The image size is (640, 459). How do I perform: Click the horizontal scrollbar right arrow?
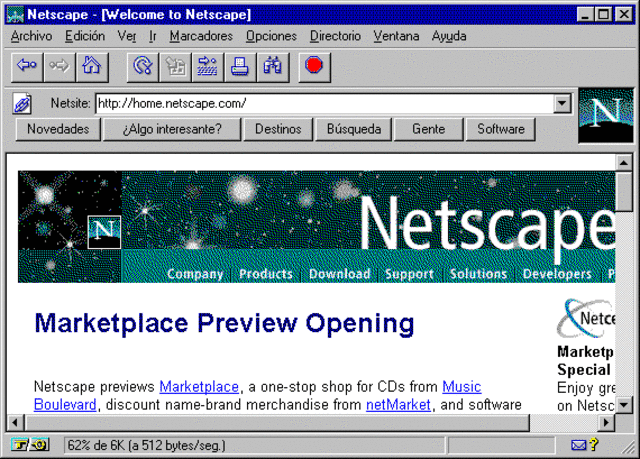607,422
